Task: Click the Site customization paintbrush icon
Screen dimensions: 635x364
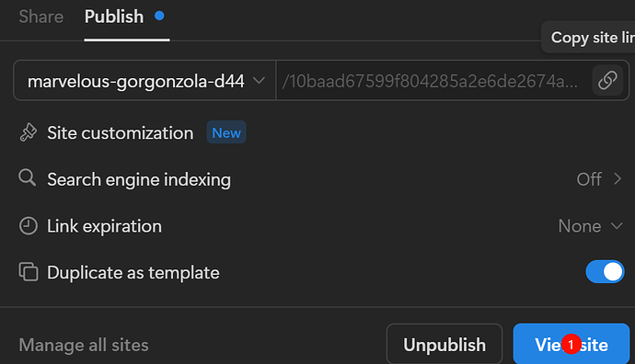Action: [28, 132]
